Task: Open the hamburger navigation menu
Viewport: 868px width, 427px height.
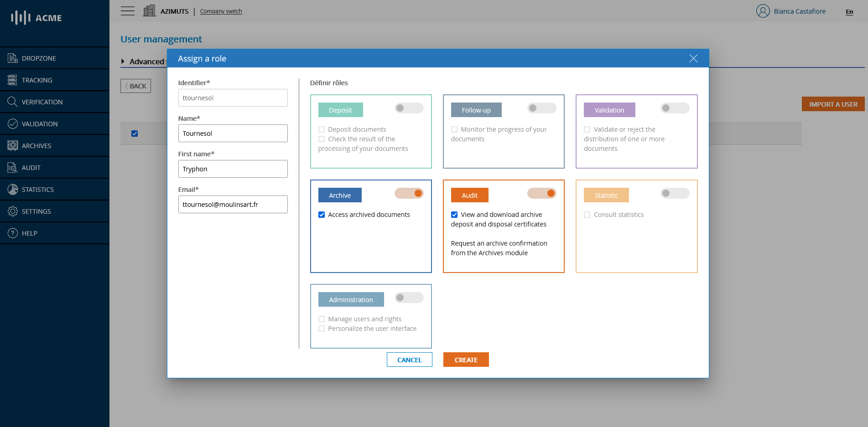Action: [x=128, y=11]
